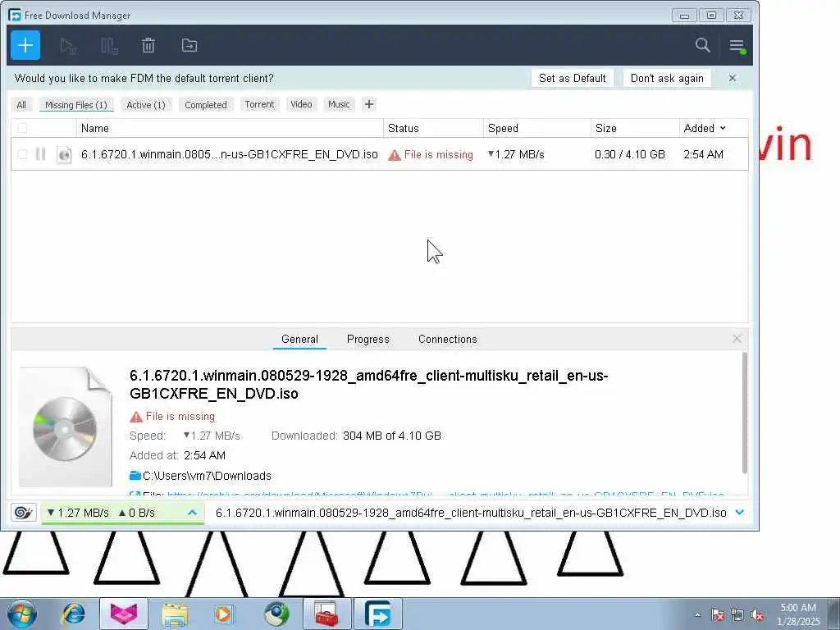Launch Internet Explorer from taskbar
Viewport: 840px width, 630px height.
point(73,614)
